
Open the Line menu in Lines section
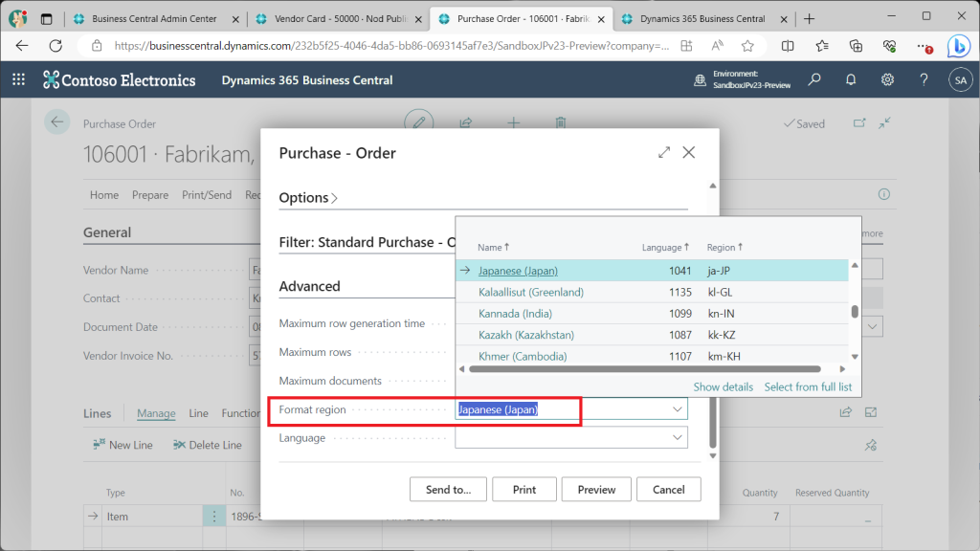[x=198, y=413]
